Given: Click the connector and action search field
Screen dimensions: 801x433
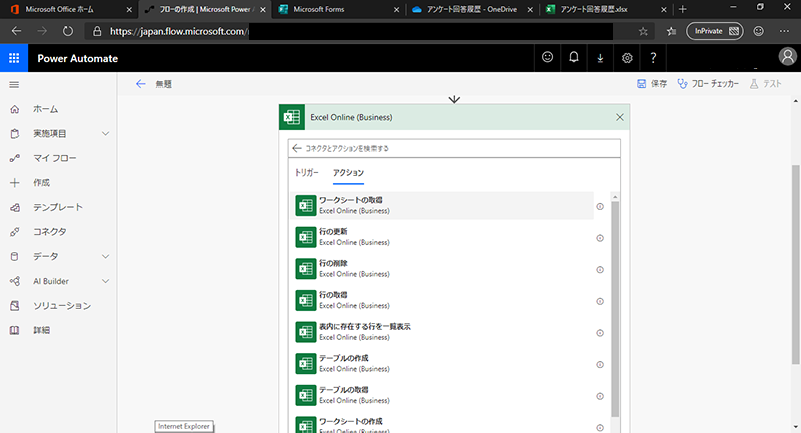Looking at the screenshot, I should coord(454,149).
